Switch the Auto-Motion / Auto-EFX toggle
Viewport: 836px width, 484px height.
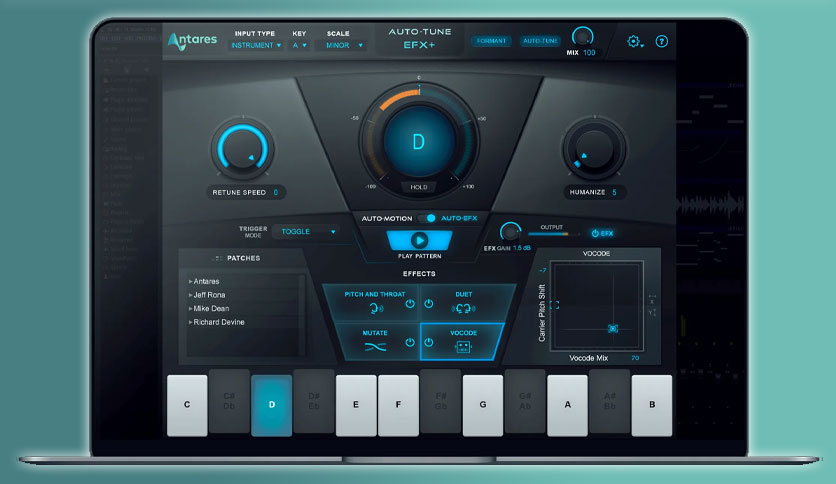[x=427, y=218]
